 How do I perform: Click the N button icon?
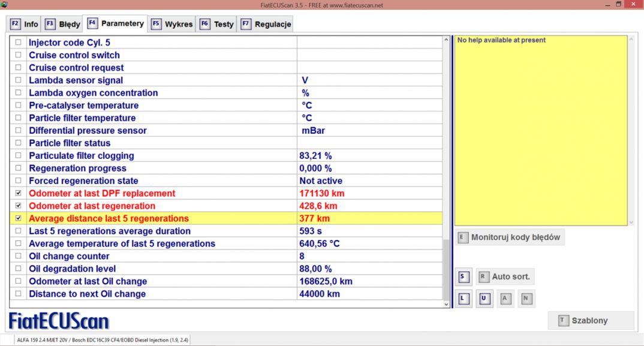coord(526,298)
